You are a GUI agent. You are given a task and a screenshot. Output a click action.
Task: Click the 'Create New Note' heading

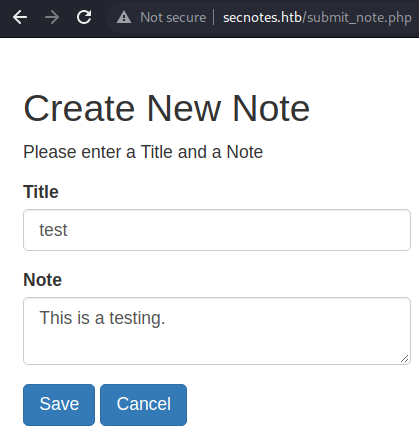click(167, 108)
